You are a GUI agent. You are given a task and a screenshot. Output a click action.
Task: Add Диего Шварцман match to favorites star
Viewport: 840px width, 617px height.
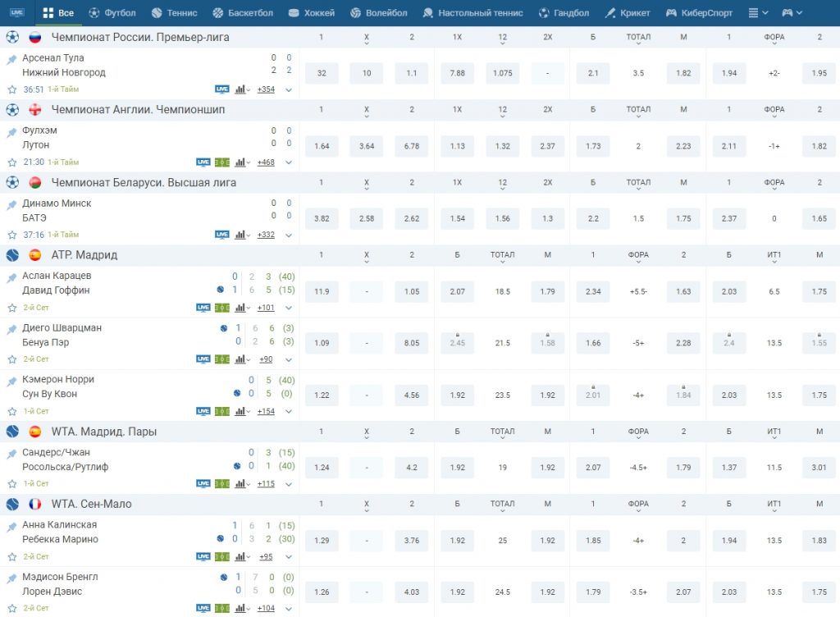click(11, 359)
